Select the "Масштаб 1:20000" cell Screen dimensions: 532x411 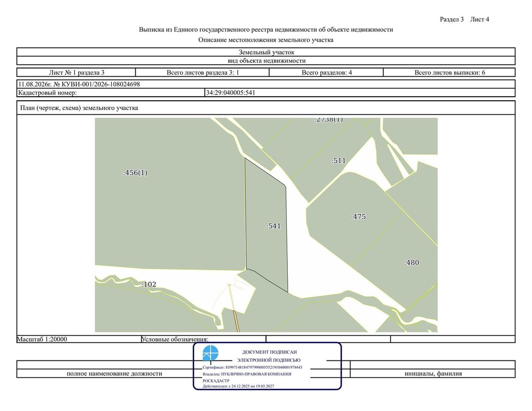tap(78, 339)
